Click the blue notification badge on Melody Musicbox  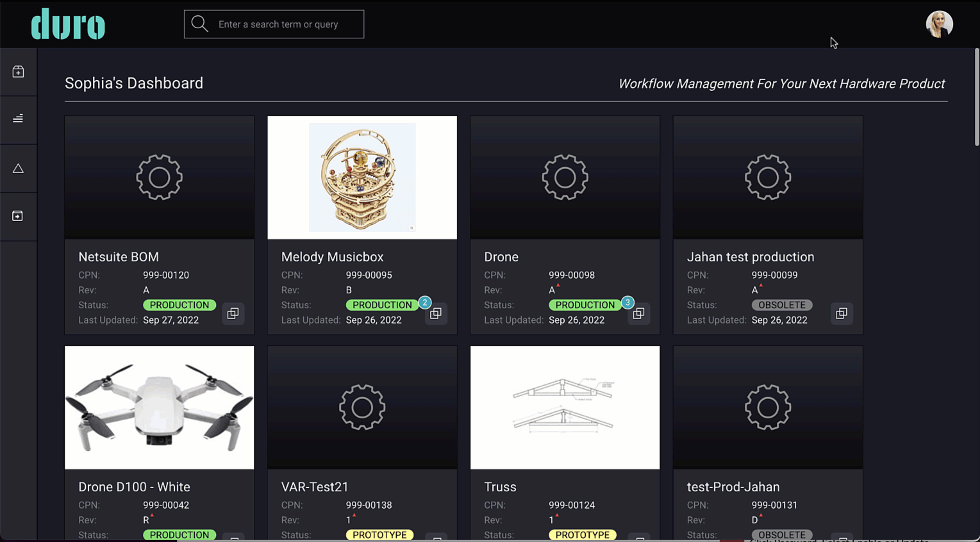click(x=424, y=302)
